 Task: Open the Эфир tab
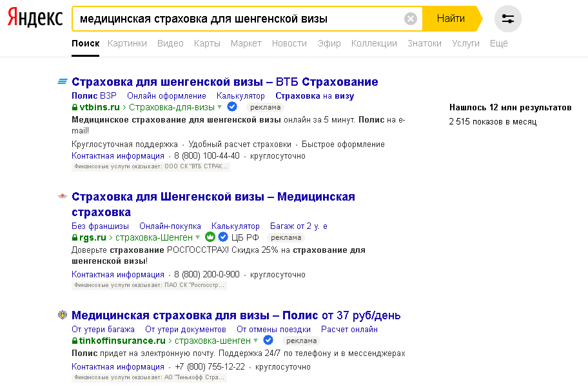(329, 43)
